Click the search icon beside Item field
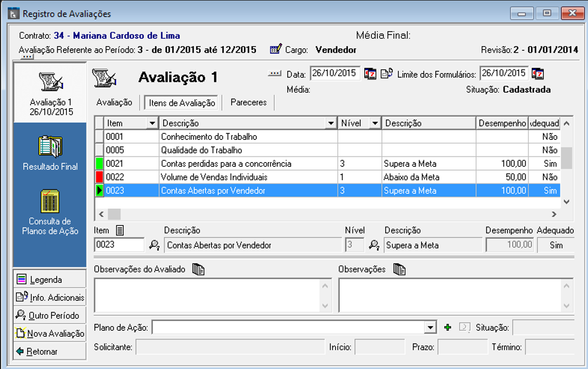The width and height of the screenshot is (588, 369). point(154,245)
